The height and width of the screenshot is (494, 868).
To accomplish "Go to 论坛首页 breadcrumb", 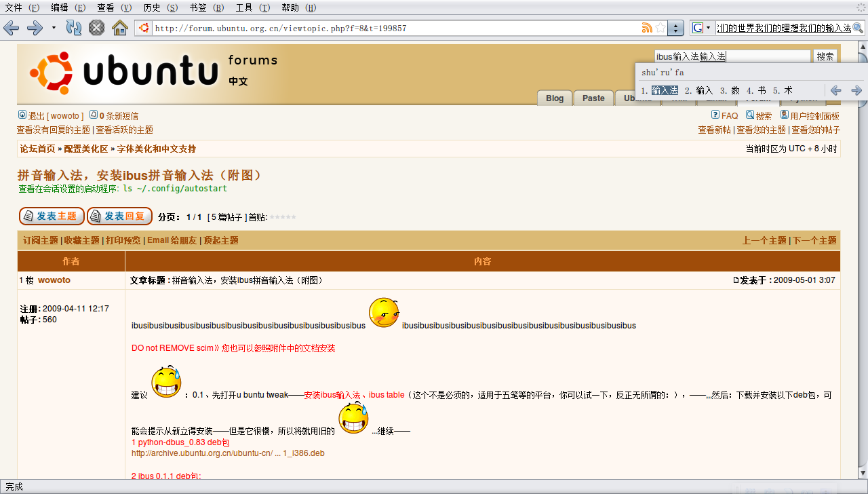I will point(37,149).
